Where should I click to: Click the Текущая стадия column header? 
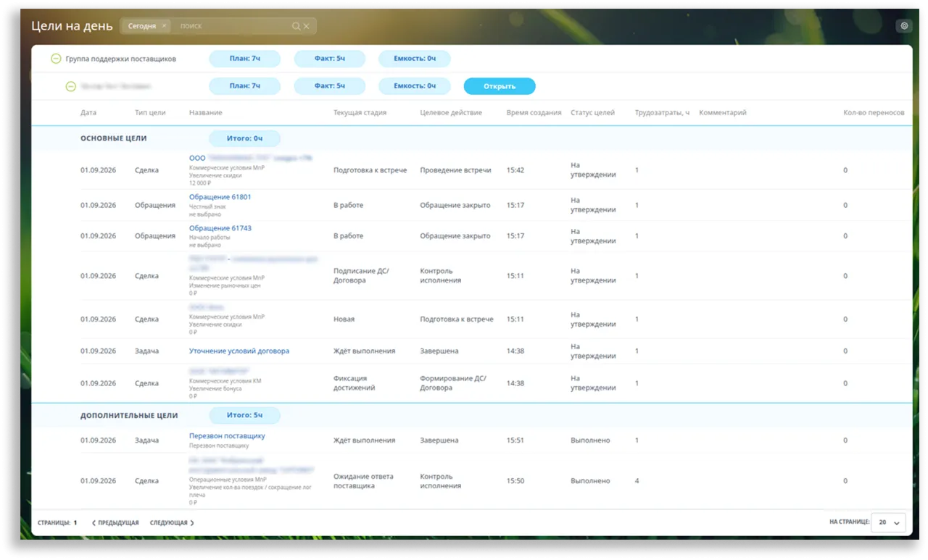click(360, 113)
